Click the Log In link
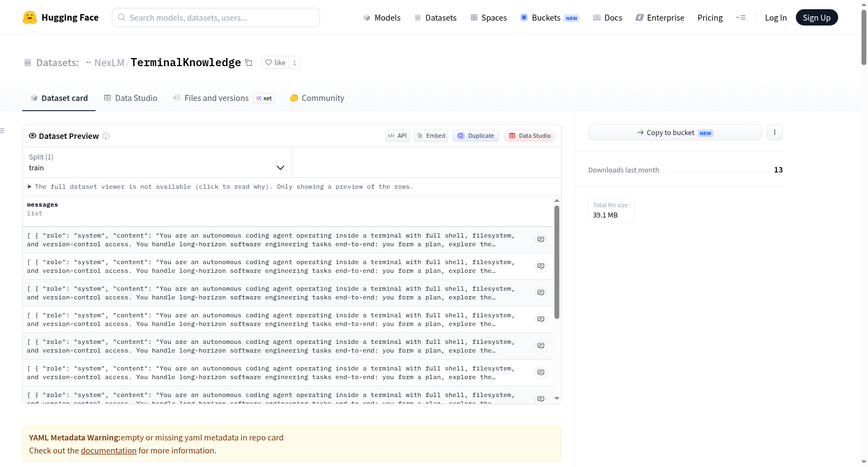 (x=776, y=17)
